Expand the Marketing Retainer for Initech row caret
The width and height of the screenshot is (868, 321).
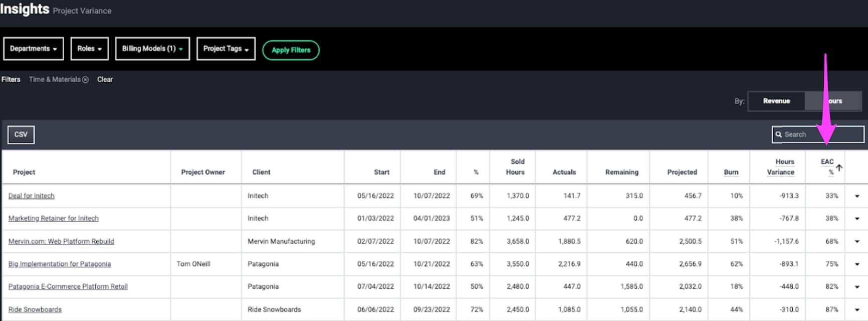pyautogui.click(x=857, y=219)
